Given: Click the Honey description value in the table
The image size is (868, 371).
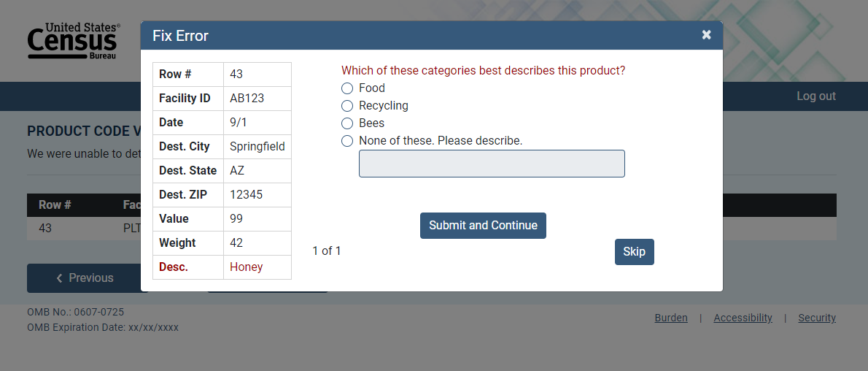Looking at the screenshot, I should pos(246,267).
